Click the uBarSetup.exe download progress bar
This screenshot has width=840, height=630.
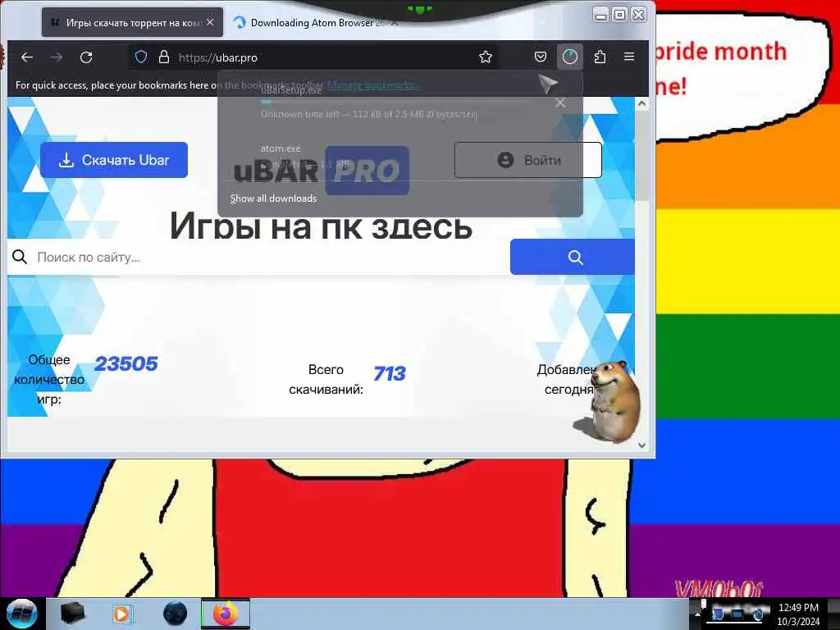click(x=395, y=102)
